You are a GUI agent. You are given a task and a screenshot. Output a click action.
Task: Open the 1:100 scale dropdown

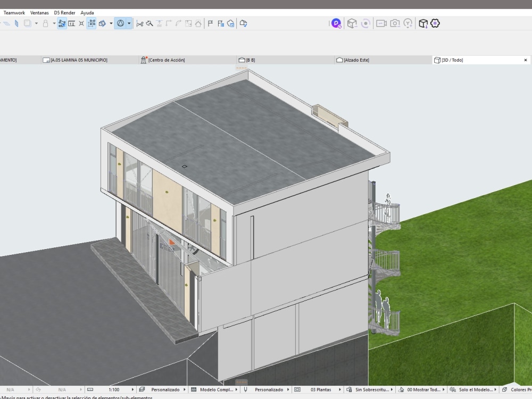point(111,389)
